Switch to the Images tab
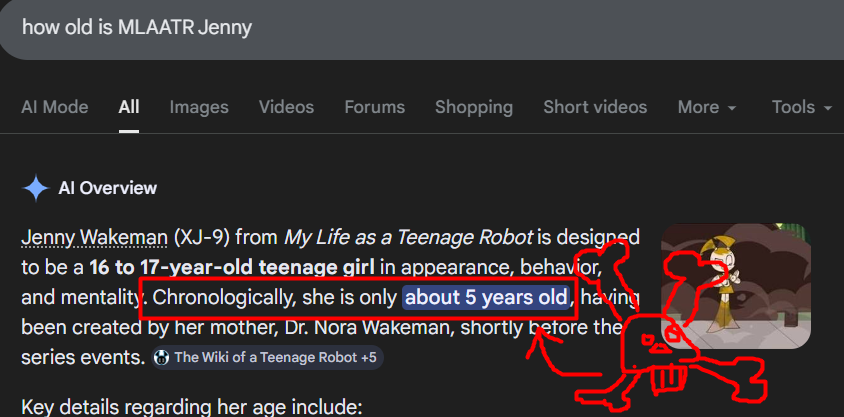Viewport: 844px width, 417px height. point(199,107)
